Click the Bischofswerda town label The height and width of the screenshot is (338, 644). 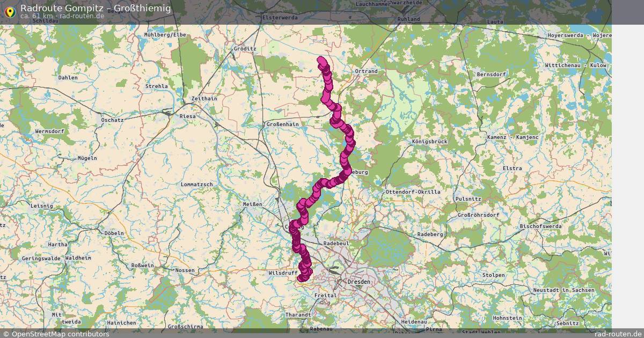coord(541,226)
